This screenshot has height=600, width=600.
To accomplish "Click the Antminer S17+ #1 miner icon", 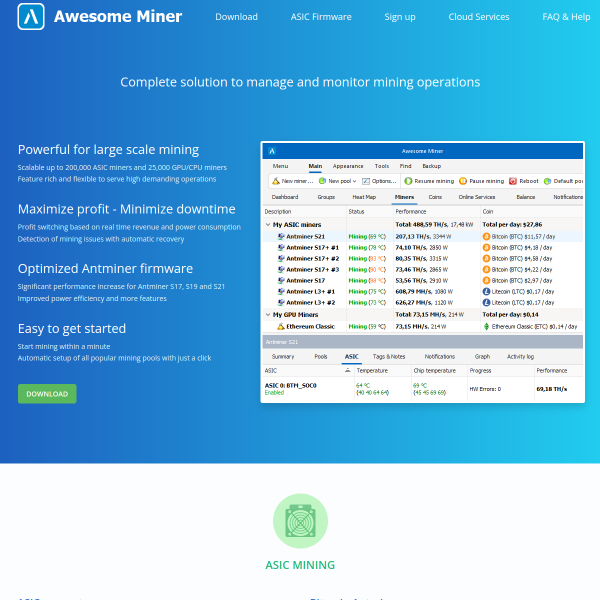I will (x=281, y=248).
